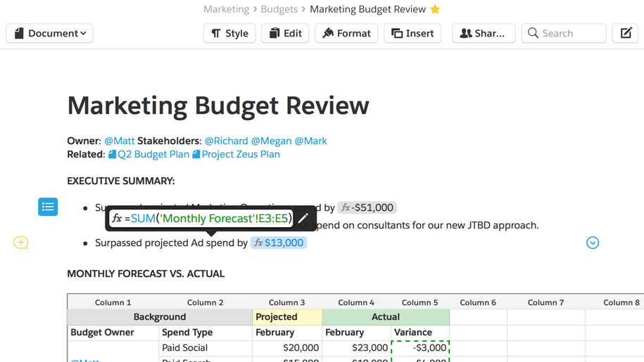Expand the circled chevron at right margin
This screenshot has height=362, width=644.
593,243
